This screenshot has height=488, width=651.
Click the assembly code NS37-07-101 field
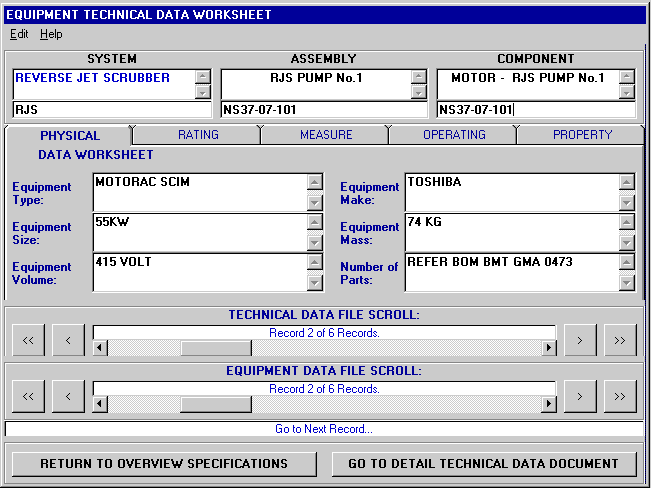324,110
